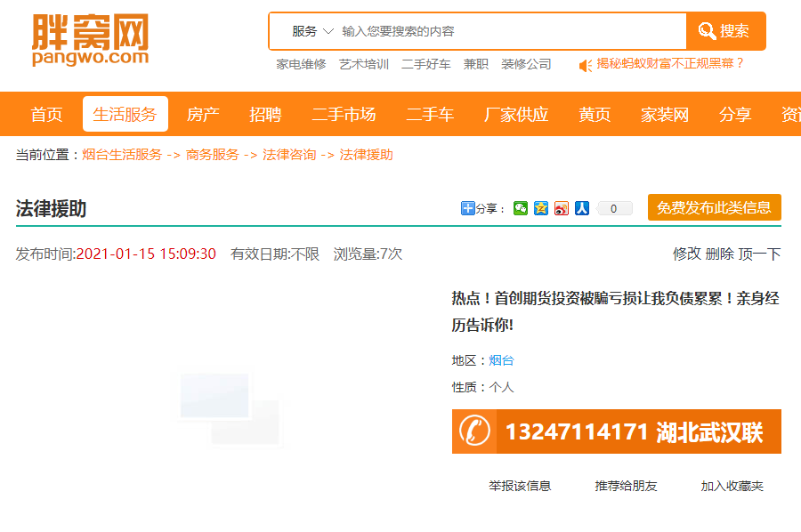Open 分享 in the navigation bar

[x=736, y=115]
